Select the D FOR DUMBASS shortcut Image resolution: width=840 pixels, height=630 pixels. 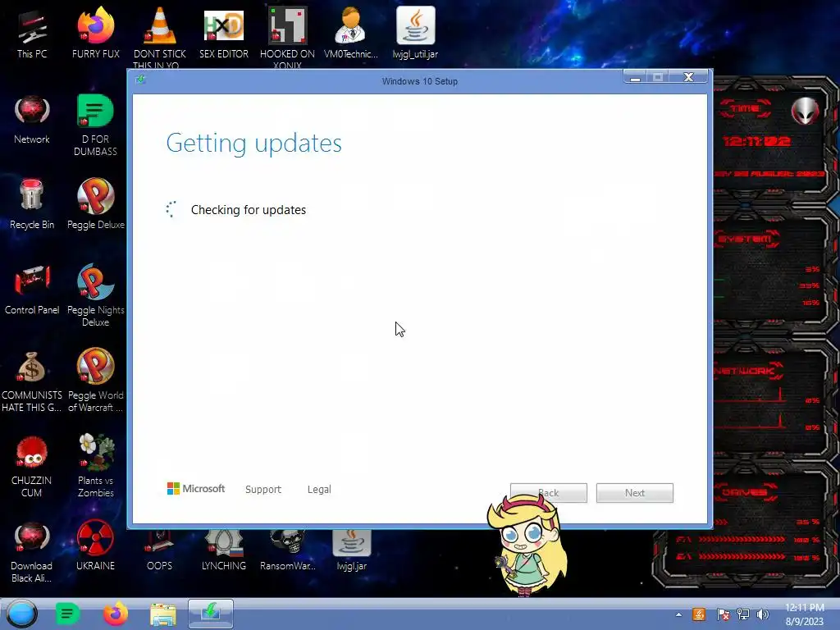click(x=95, y=125)
